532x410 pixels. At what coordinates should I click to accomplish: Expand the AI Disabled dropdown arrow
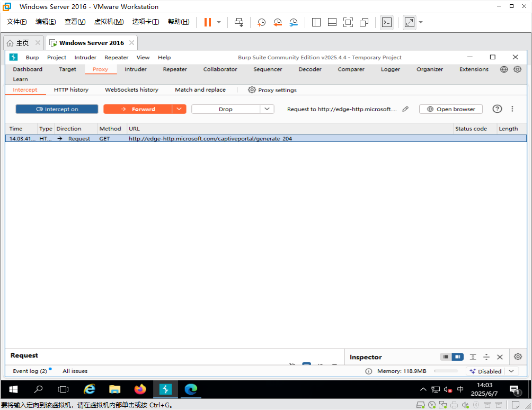(511, 371)
